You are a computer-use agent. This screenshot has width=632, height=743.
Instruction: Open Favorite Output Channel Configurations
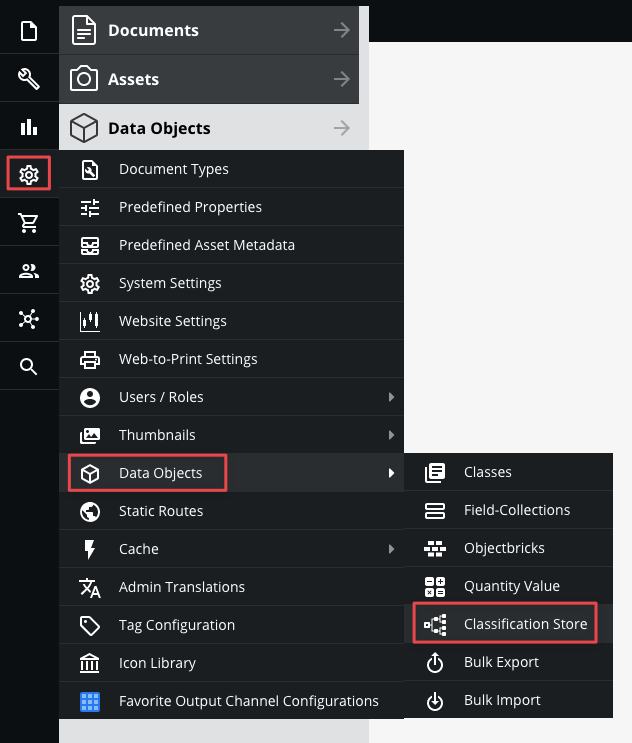click(231, 700)
